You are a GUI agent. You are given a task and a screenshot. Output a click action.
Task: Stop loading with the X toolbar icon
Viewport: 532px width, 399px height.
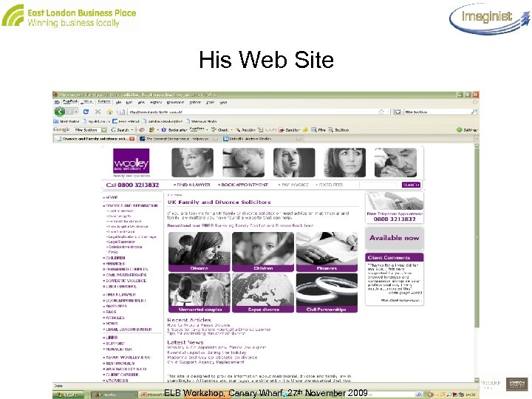click(x=98, y=112)
